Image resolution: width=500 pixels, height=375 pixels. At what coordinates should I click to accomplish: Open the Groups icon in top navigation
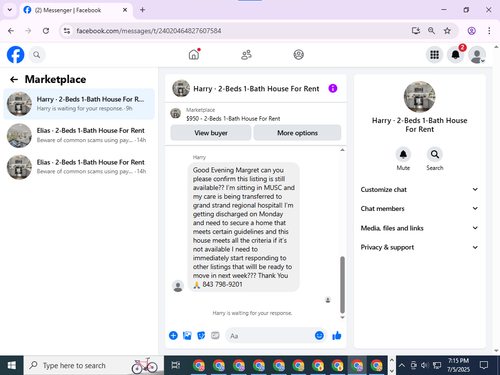pyautogui.click(x=298, y=55)
